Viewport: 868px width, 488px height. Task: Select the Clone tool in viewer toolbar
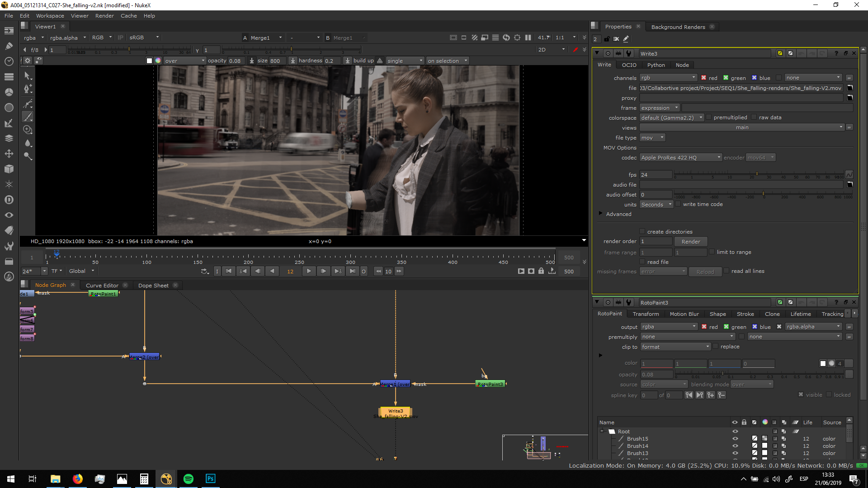(28, 130)
